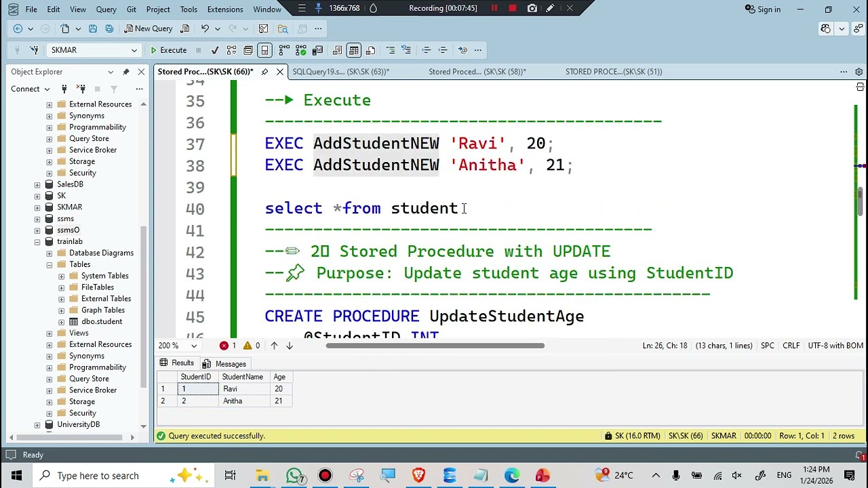Screen dimensions: 868x488
Task: Increase indent icon in SQL toolbar
Action: [443, 50]
